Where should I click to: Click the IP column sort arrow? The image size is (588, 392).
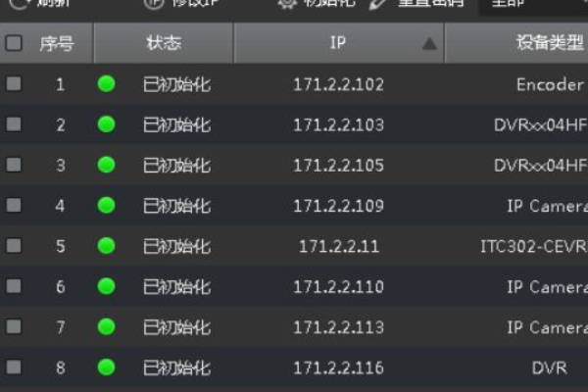click(x=429, y=44)
